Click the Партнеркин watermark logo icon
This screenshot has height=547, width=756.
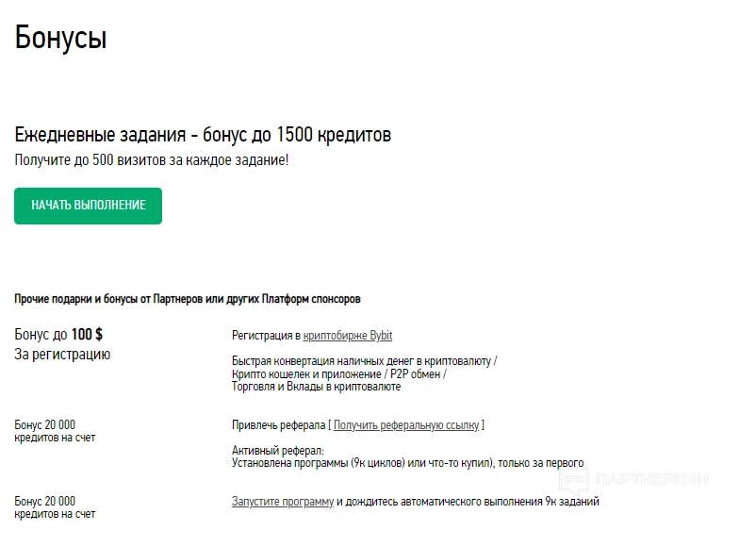click(574, 479)
